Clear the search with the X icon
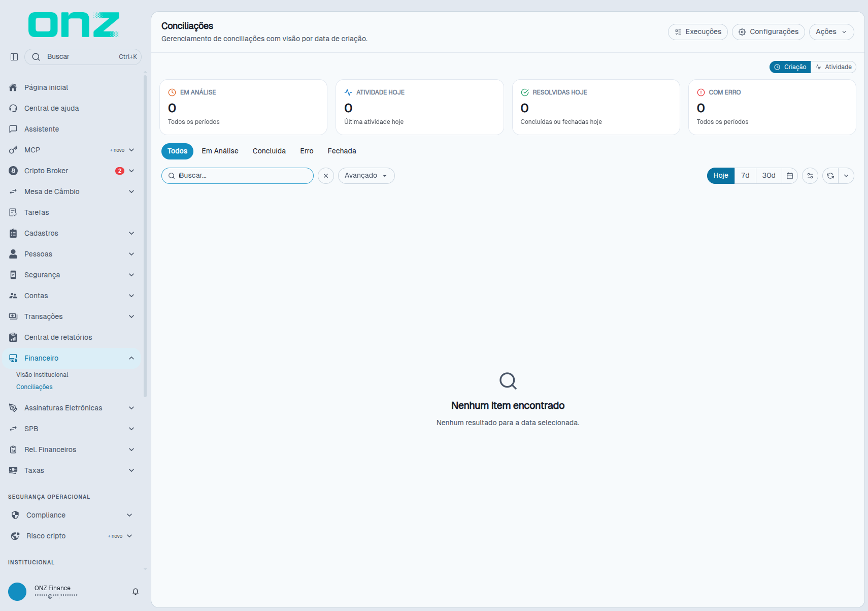 [326, 176]
